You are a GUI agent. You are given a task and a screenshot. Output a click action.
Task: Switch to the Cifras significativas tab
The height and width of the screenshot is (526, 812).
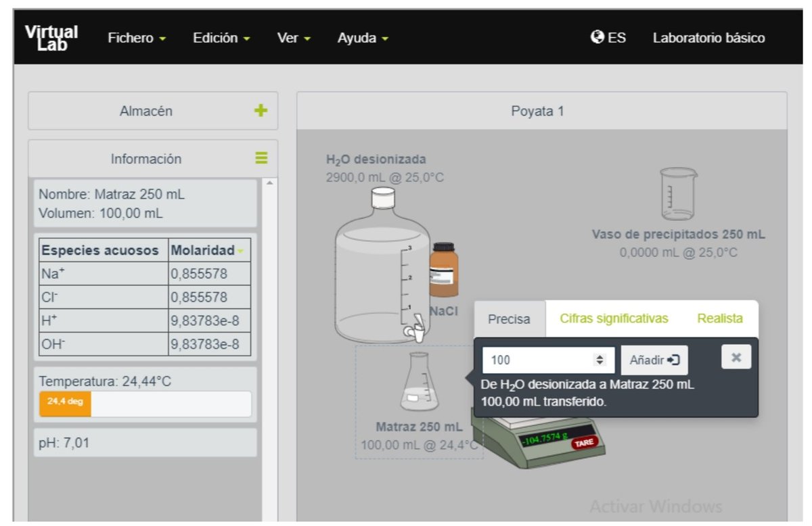point(614,318)
